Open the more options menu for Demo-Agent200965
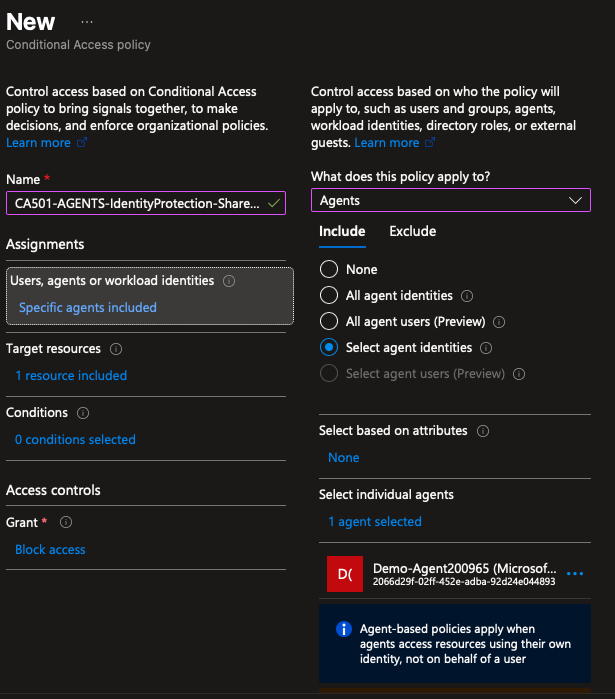The width and height of the screenshot is (615, 699). [575, 574]
